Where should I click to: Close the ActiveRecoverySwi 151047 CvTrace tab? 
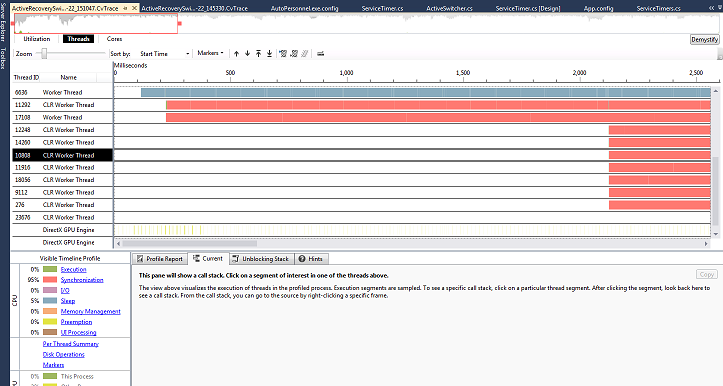pos(135,8)
